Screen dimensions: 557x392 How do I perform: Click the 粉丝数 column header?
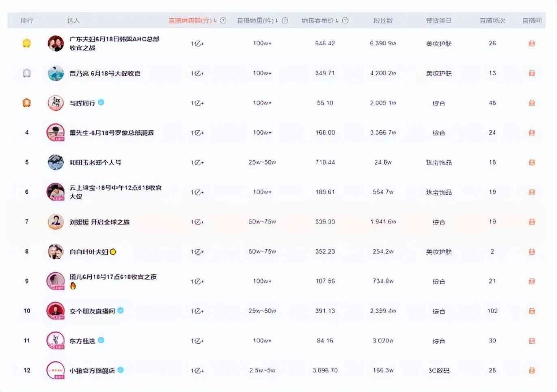(383, 20)
